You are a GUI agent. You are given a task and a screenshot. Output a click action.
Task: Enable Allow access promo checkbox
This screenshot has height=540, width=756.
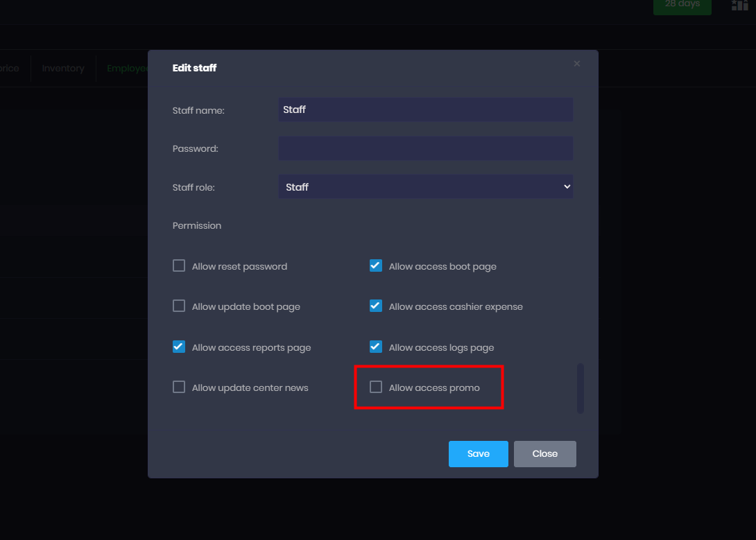[376, 387]
